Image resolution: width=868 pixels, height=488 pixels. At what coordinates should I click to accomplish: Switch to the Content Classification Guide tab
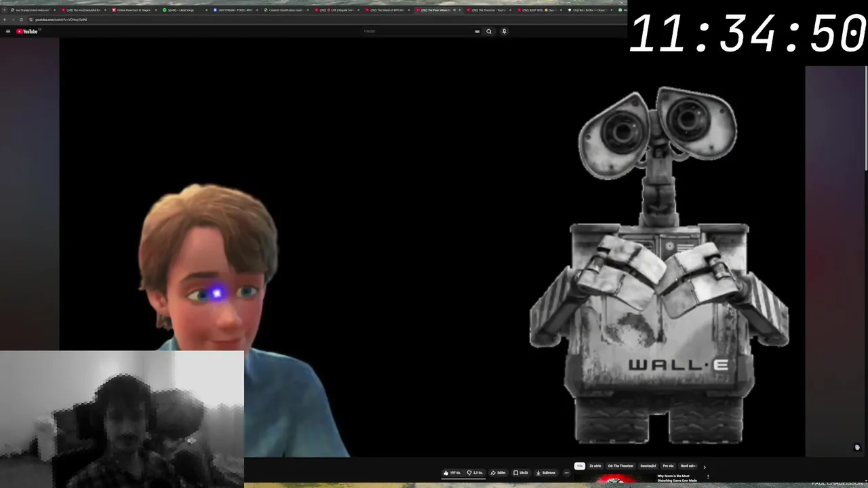[285, 10]
